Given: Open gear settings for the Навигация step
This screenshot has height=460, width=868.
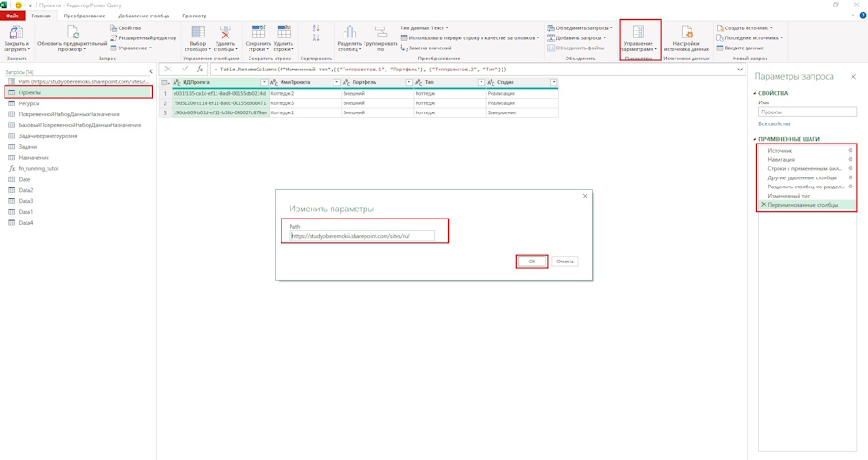Looking at the screenshot, I should tap(851, 159).
